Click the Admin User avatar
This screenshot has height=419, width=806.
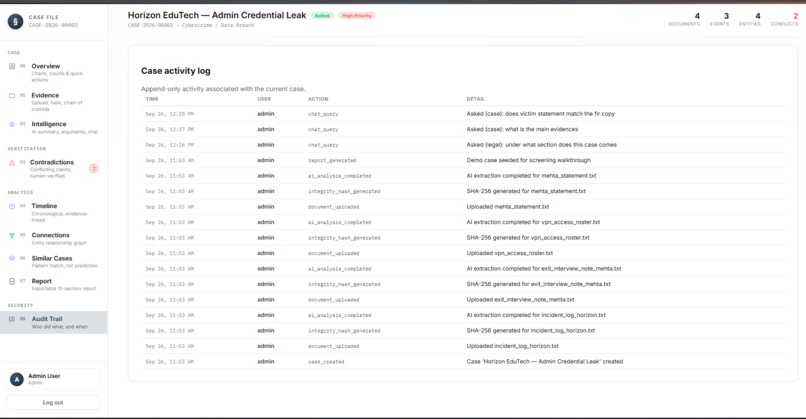coord(17,379)
